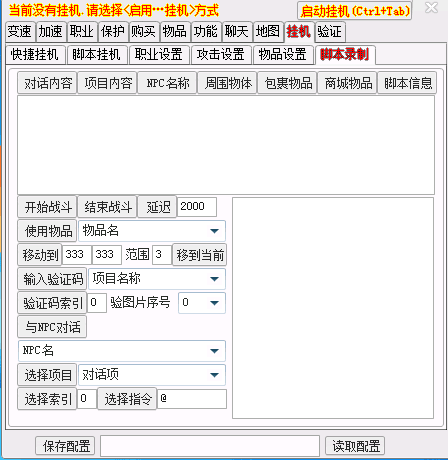Go to the 地图 tab
The image size is (448, 460).
coord(268,32)
